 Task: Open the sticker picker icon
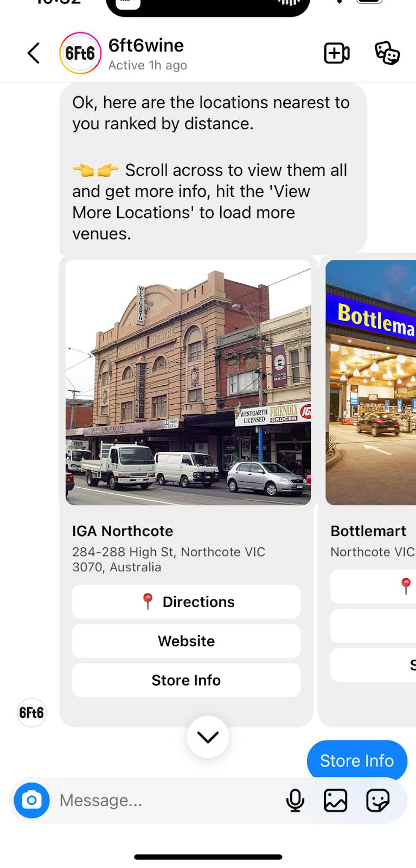point(377,800)
